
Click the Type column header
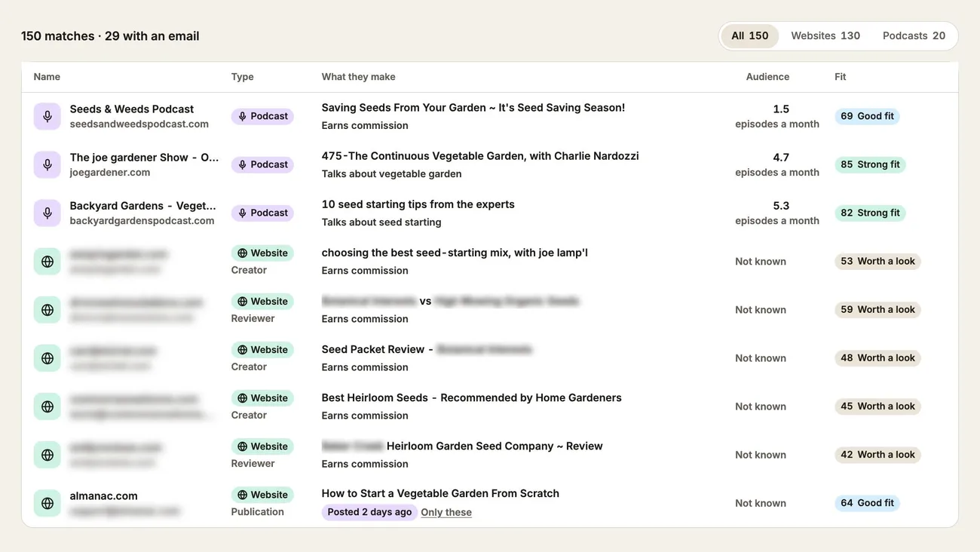tap(242, 77)
